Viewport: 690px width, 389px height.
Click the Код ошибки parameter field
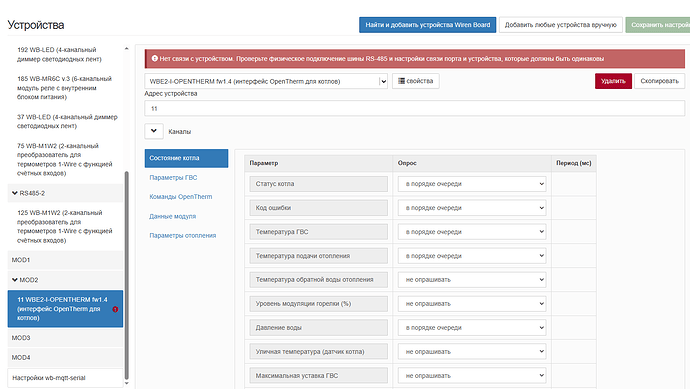[x=319, y=208]
